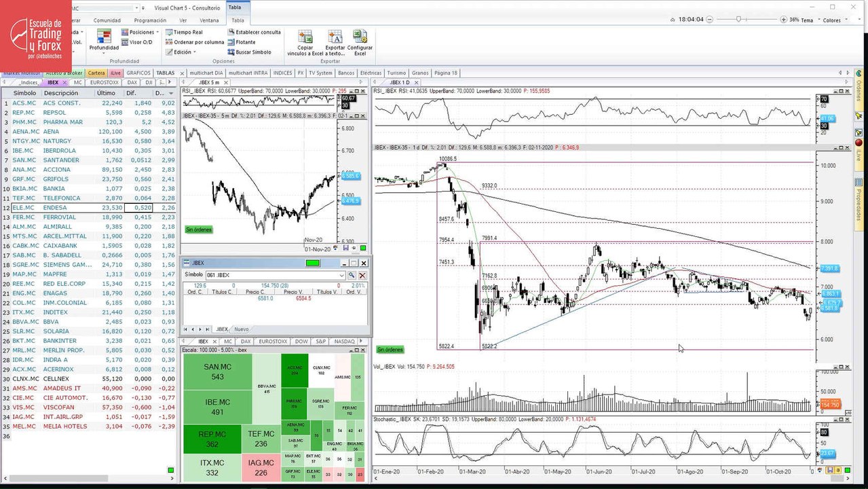Viewport: 868px width, 489px height.
Task: Select the ACS.MC row symbol
Action: 24,103
